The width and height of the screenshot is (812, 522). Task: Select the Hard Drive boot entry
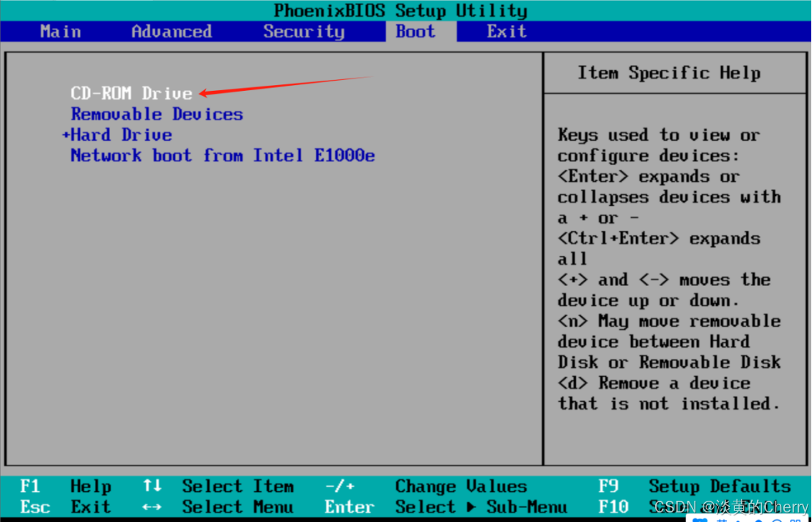tap(121, 135)
